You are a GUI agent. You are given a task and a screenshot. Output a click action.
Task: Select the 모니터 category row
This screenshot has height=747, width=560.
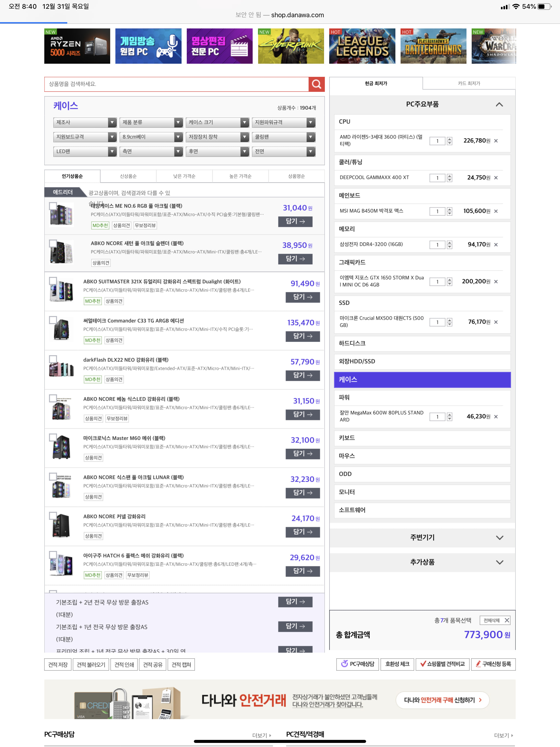pos(422,492)
